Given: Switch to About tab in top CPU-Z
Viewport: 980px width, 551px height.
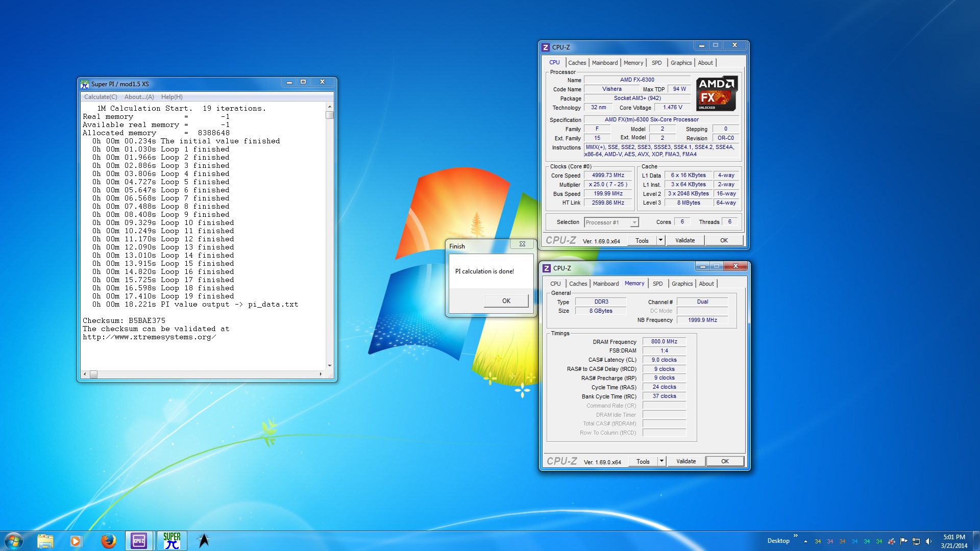Looking at the screenshot, I should [x=705, y=63].
